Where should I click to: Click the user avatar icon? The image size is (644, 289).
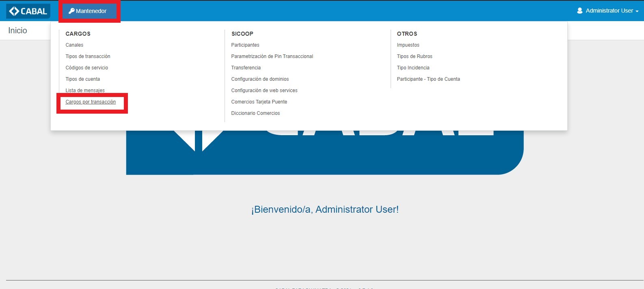point(580,11)
